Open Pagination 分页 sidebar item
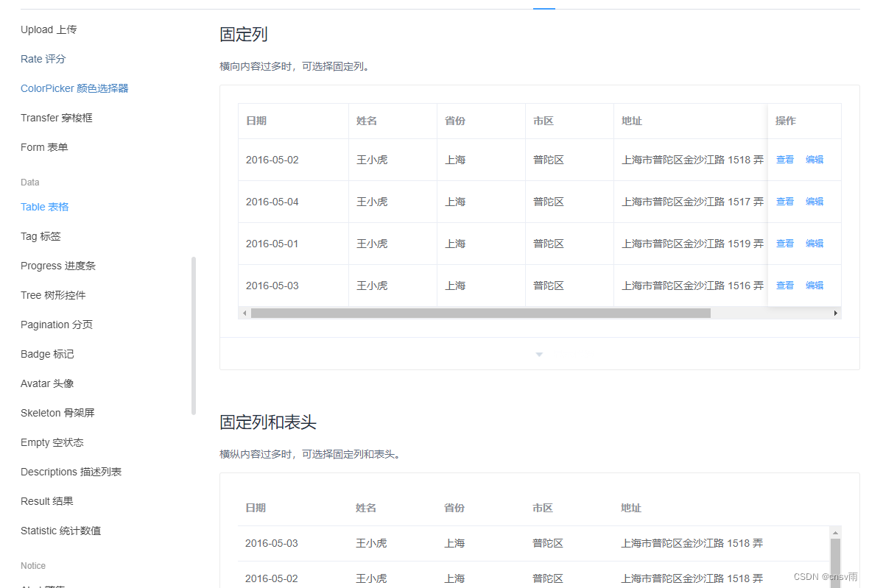This screenshot has height=588, width=869. pos(57,325)
